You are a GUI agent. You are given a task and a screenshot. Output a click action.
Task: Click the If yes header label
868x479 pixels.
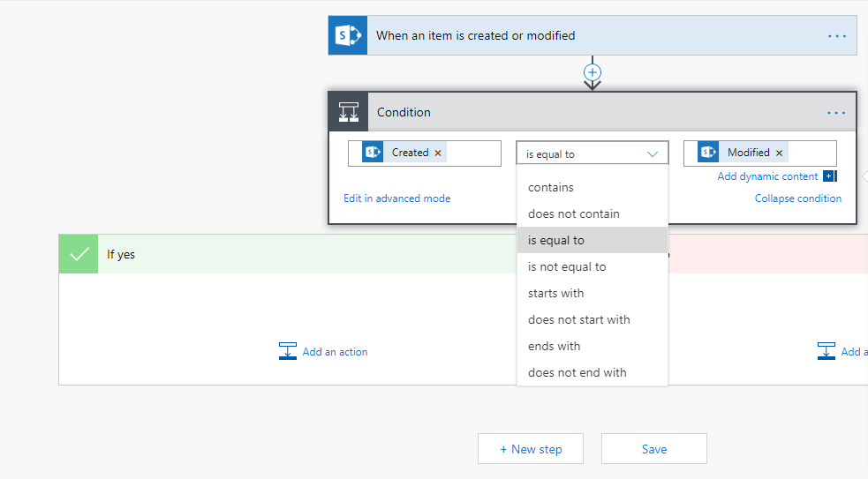(121, 254)
